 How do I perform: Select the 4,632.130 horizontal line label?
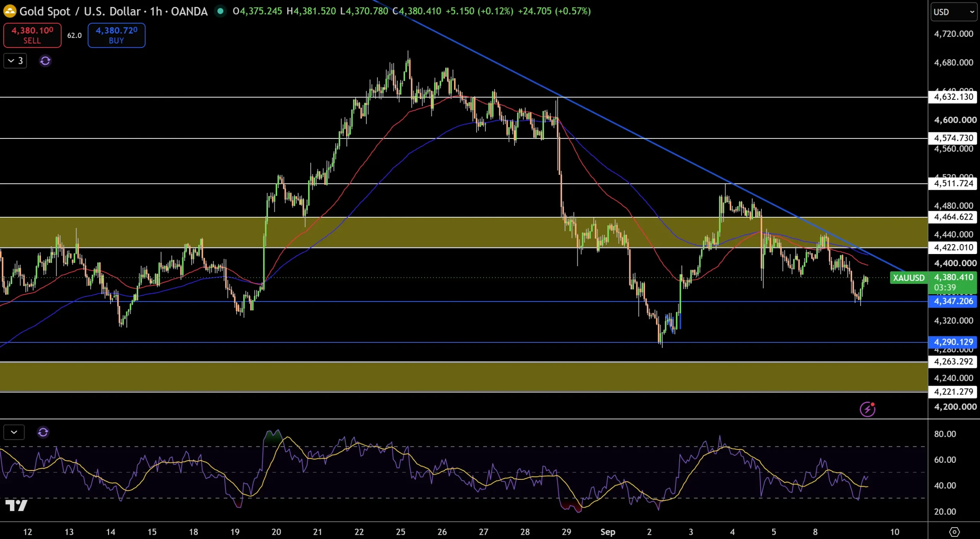pos(953,97)
